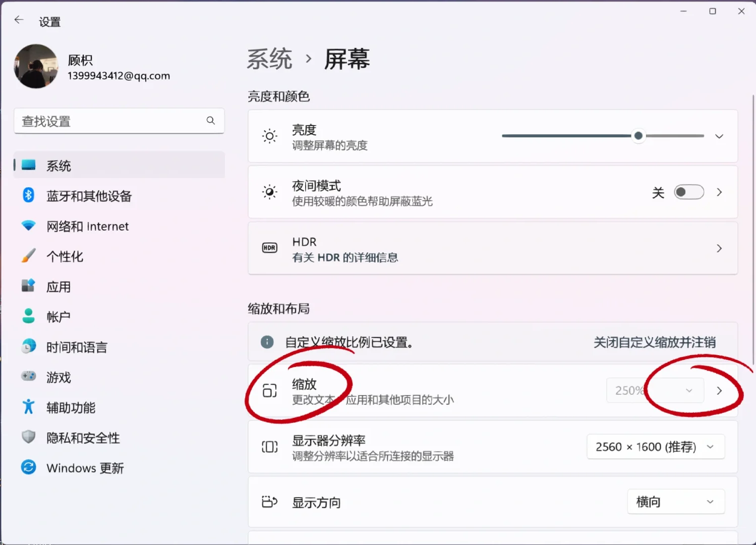Image resolution: width=756 pixels, height=545 pixels.
Task: Open 网络和 Internet settings
Action: (87, 226)
